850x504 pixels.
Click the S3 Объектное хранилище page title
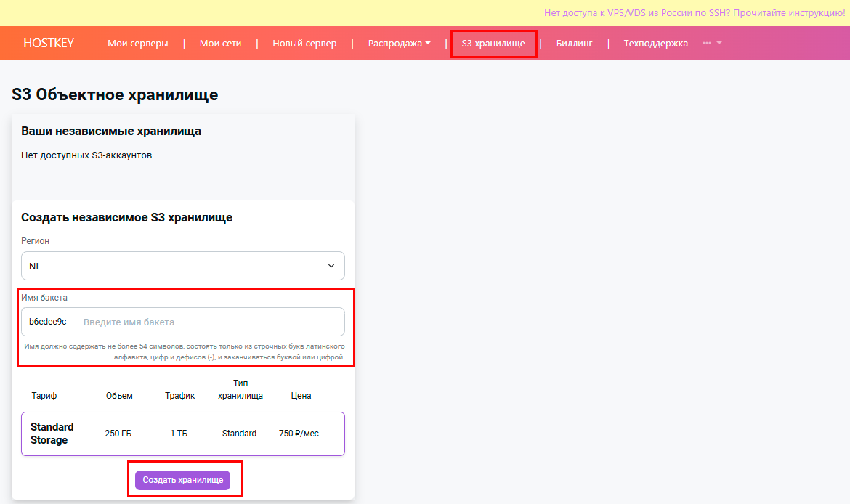click(115, 95)
